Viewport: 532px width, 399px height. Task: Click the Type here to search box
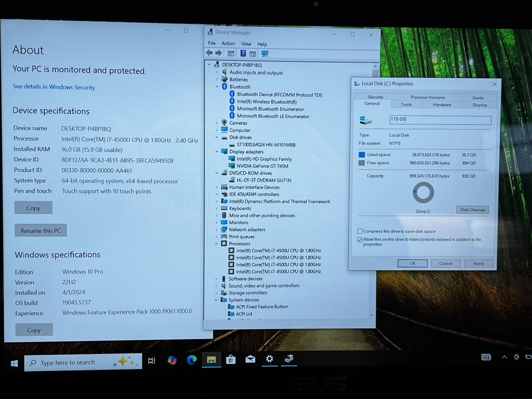[x=83, y=362]
